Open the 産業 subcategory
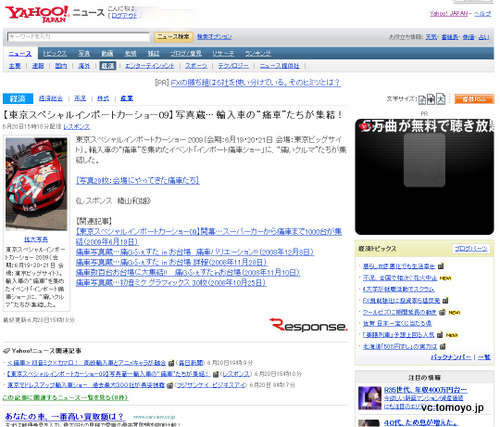The height and width of the screenshot is (427, 500). click(127, 98)
